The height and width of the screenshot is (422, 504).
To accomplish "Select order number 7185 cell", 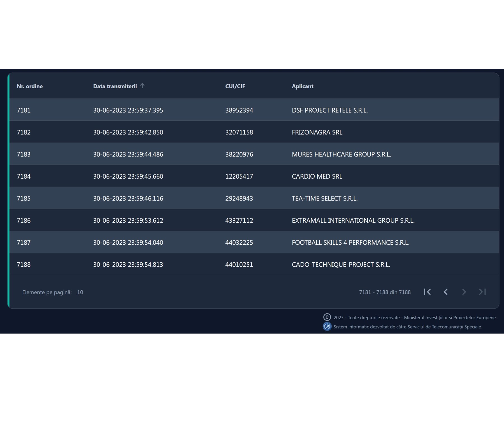I will pyautogui.click(x=24, y=199).
